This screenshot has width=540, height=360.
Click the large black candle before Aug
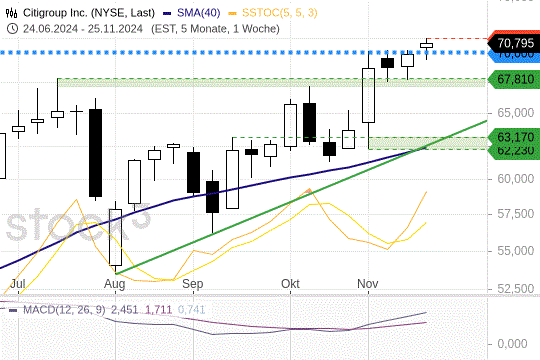pyautogui.click(x=95, y=153)
